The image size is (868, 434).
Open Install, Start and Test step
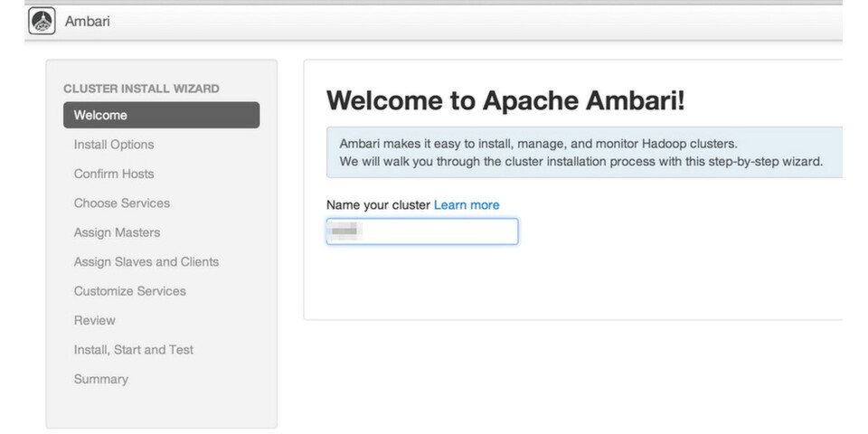134,350
